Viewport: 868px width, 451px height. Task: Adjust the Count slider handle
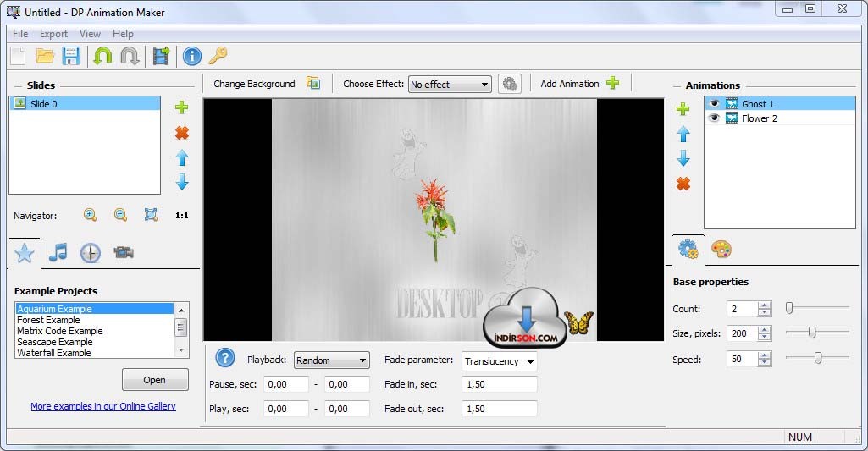[x=789, y=308]
